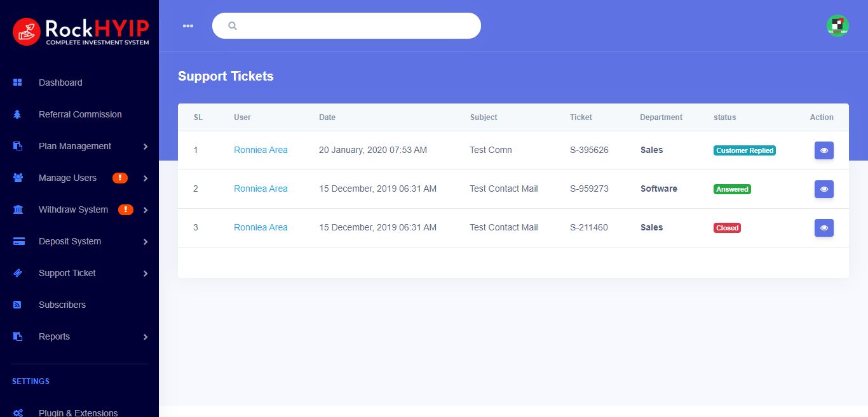The height and width of the screenshot is (417, 868).
Task: Open Ronniea Area link in first row
Action: (x=261, y=150)
